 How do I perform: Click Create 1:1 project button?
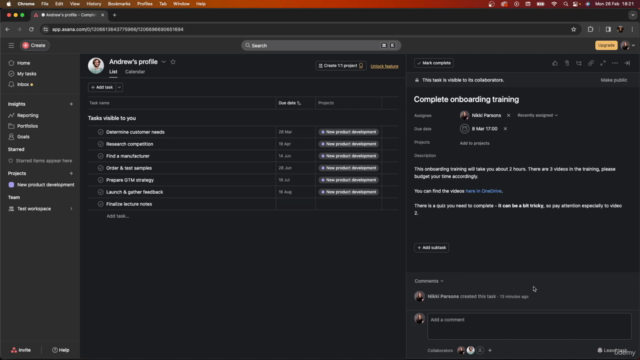point(340,66)
